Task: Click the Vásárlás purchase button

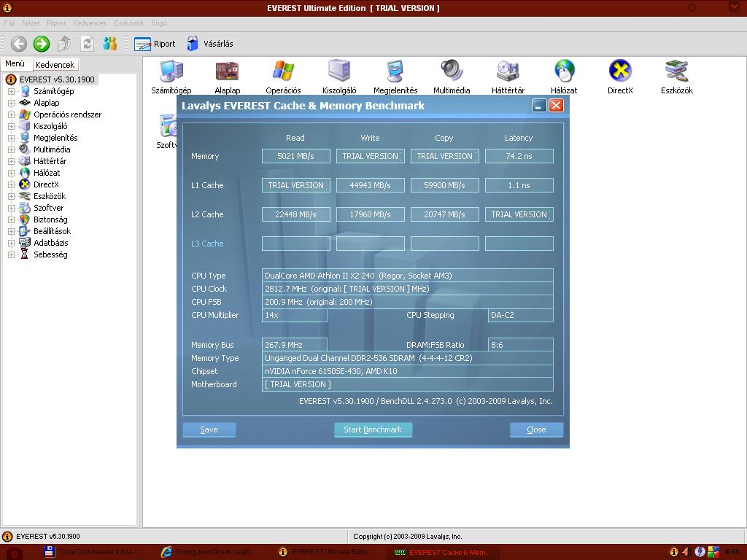Action: 209,44
